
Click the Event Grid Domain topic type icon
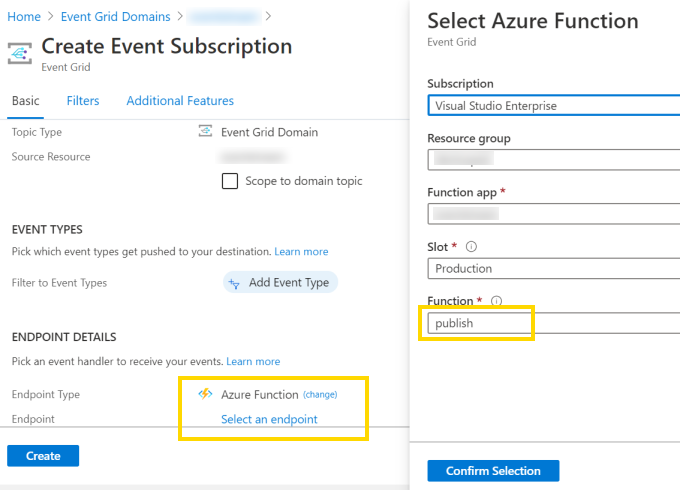[x=205, y=132]
